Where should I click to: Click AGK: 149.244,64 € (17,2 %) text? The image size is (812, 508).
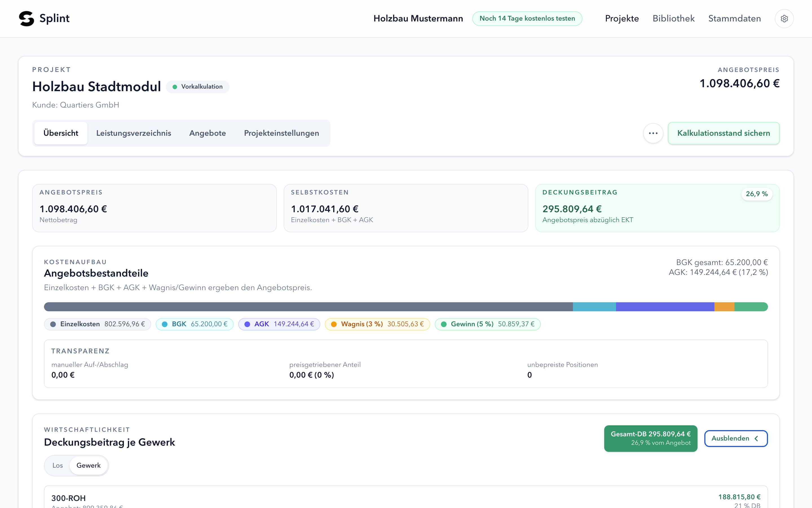click(718, 272)
